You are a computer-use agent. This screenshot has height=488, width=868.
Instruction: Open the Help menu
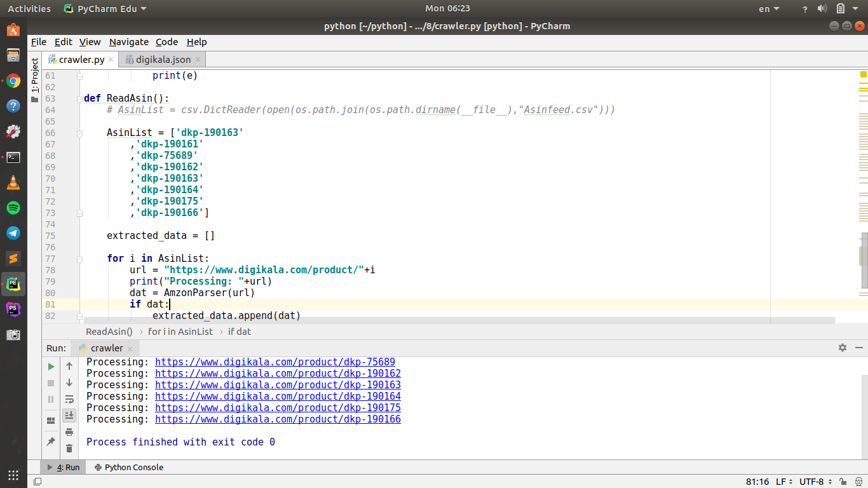(x=197, y=42)
